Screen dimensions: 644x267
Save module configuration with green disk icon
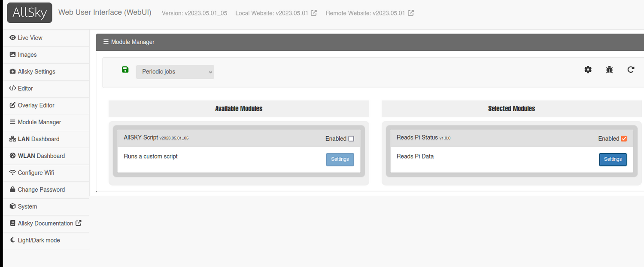pyautogui.click(x=125, y=70)
